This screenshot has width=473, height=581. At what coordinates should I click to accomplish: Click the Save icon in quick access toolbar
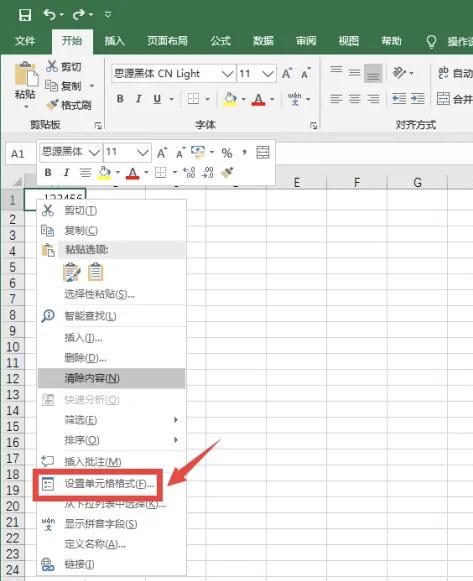(25, 15)
